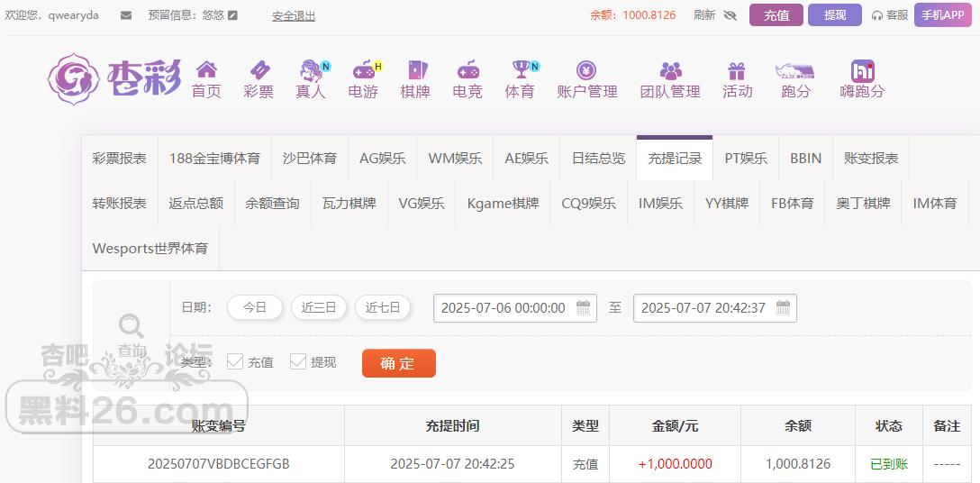Select the 近七日 date range option
The image size is (980, 483).
[383, 307]
